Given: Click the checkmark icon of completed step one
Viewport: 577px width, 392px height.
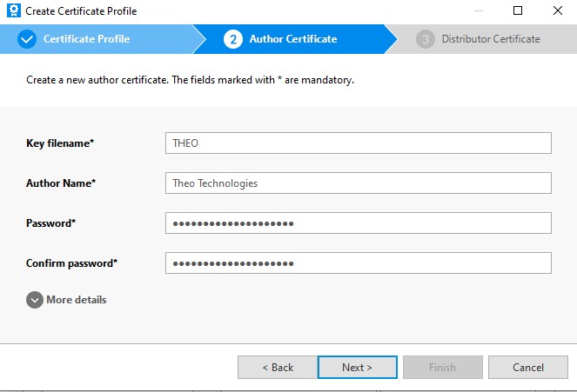Looking at the screenshot, I should tap(27, 39).
